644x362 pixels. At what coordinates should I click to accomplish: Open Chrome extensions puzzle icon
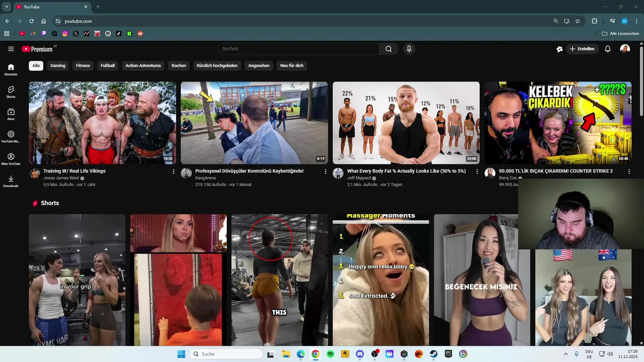(x=594, y=21)
